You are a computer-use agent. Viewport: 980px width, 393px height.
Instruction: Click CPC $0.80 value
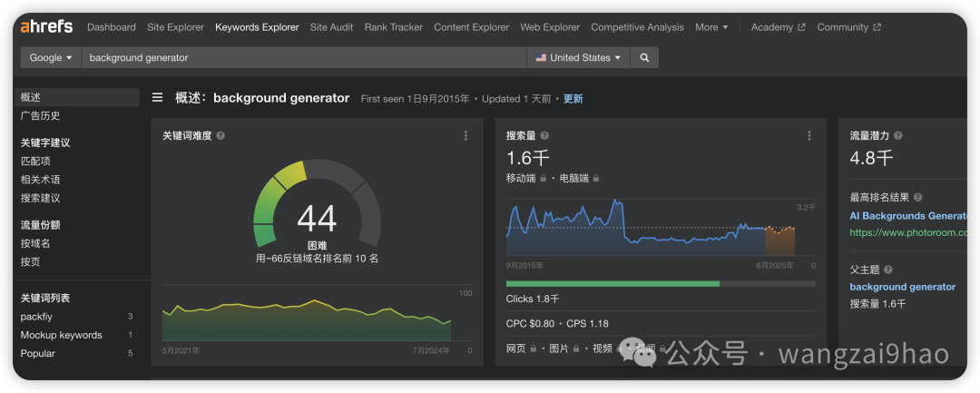tap(530, 324)
